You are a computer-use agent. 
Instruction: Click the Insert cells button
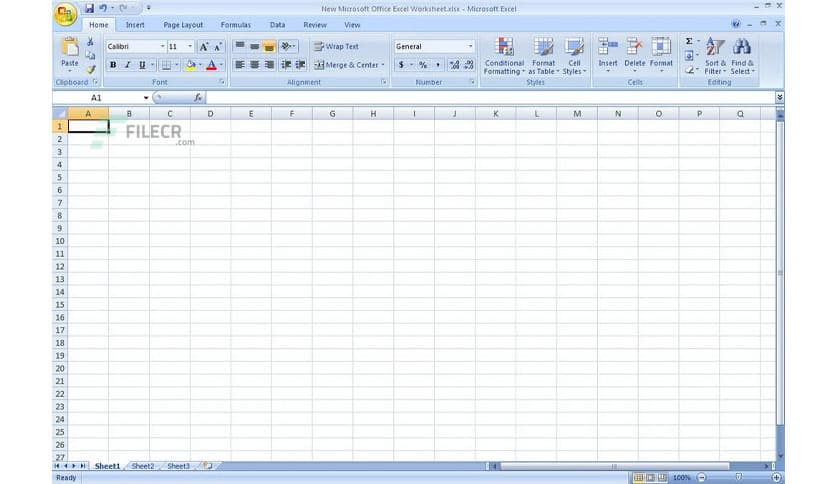(x=608, y=55)
